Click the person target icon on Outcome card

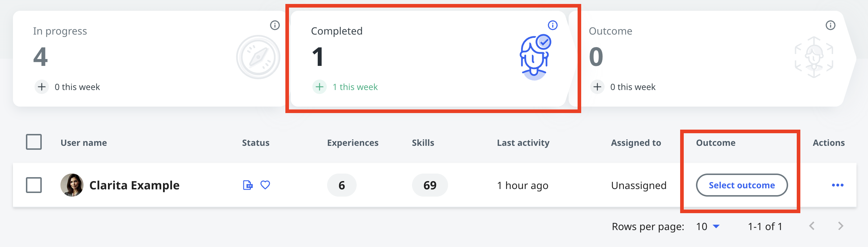coord(814,57)
